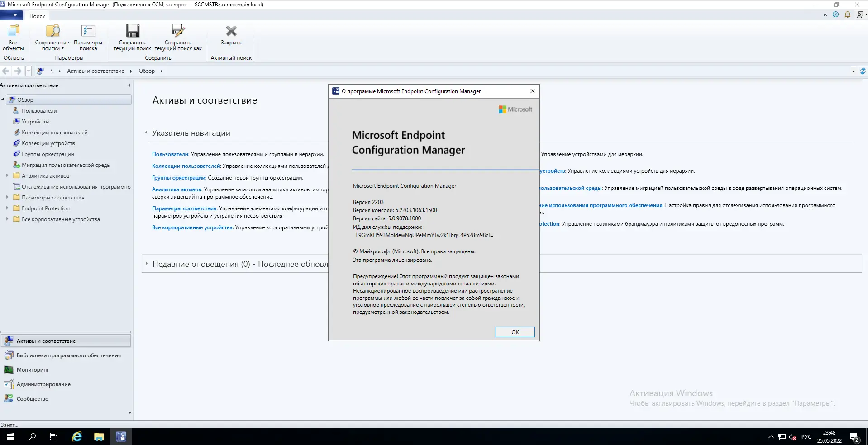
Task: Open the address bar history dropdown
Action: click(x=854, y=71)
